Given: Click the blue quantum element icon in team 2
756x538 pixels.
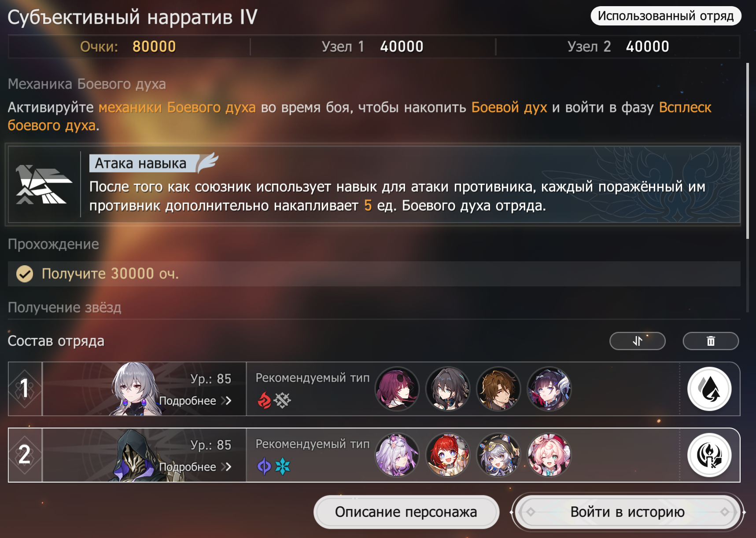Looking at the screenshot, I should 264,466.
